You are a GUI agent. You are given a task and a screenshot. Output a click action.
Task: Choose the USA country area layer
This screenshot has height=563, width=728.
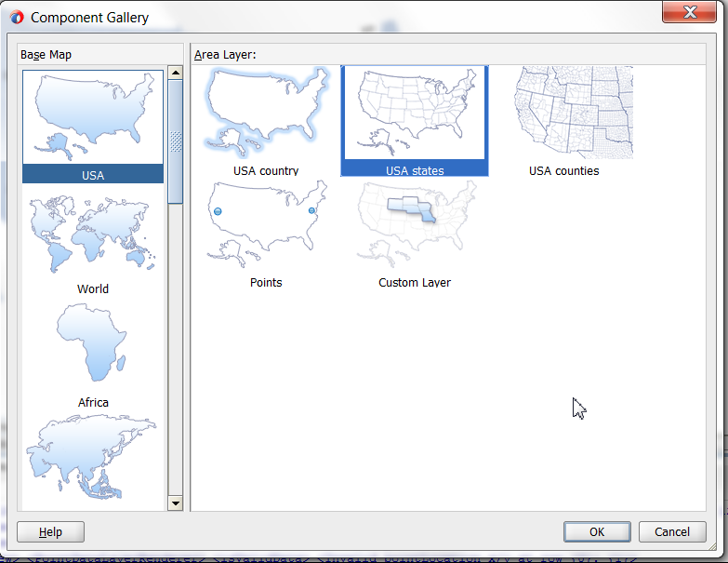266,121
